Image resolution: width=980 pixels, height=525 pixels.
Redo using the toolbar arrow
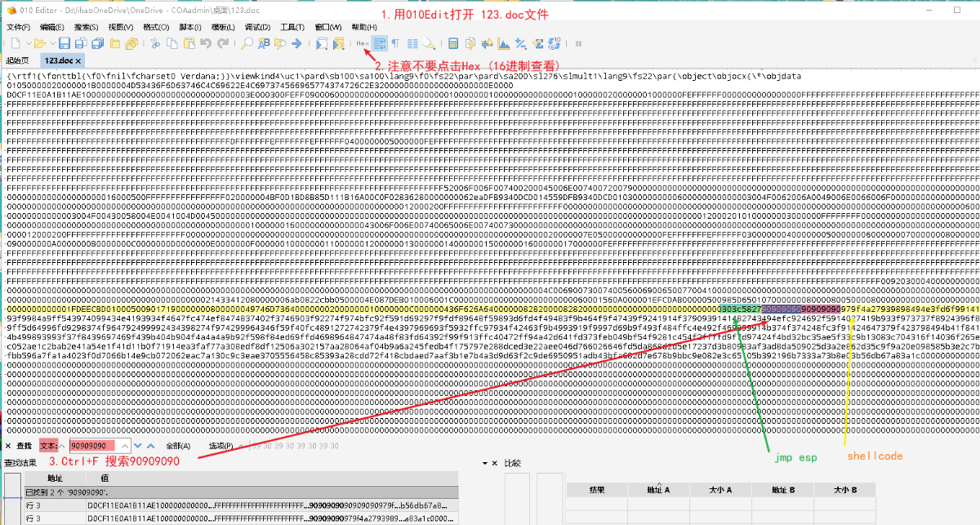tap(223, 42)
